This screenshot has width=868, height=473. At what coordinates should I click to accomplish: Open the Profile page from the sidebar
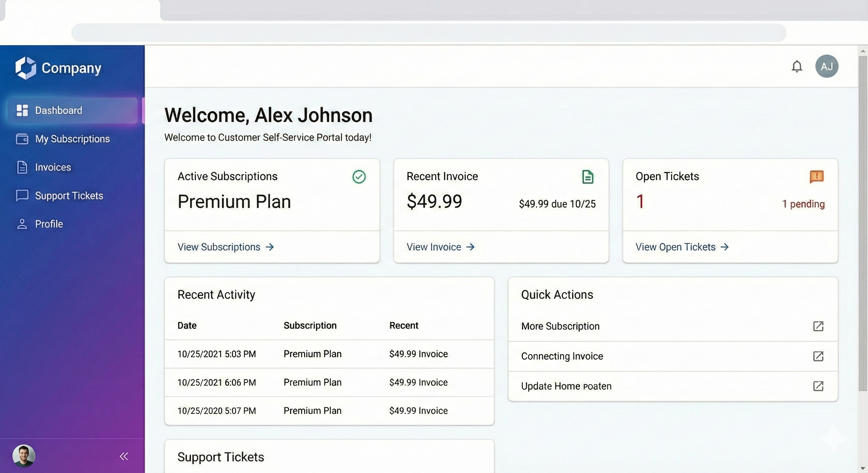[49, 224]
